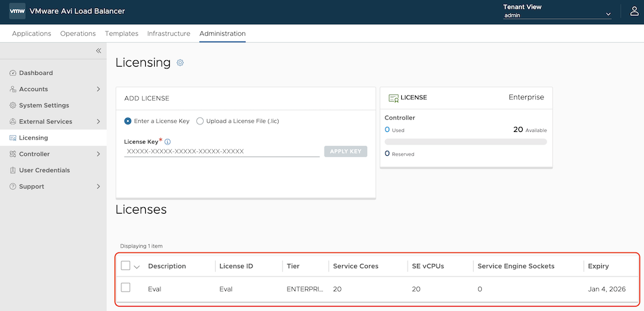Expand the Accounts submenu chevron
Image resolution: width=644 pixels, height=311 pixels.
[99, 89]
